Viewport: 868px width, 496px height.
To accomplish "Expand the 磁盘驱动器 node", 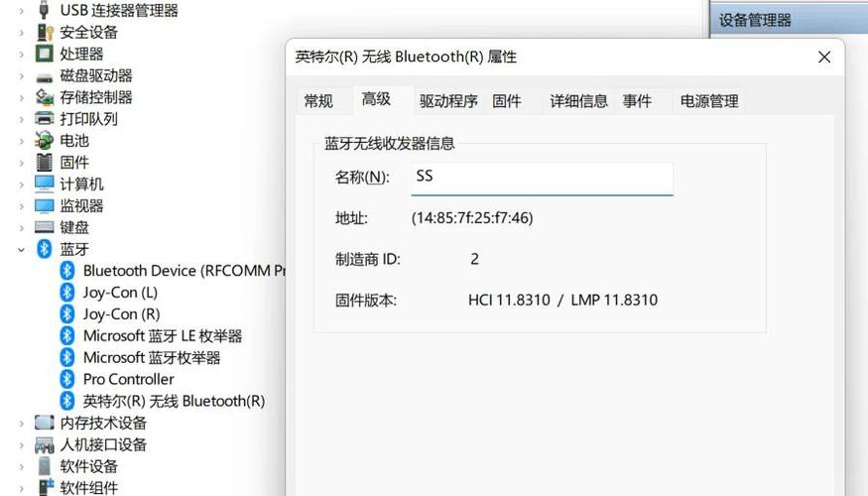I will coord(22,75).
